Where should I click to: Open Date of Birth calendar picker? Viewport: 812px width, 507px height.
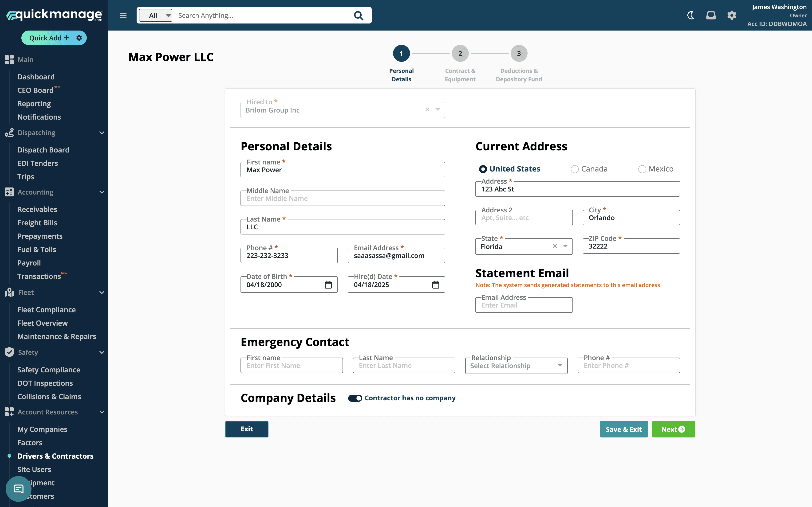tap(328, 285)
